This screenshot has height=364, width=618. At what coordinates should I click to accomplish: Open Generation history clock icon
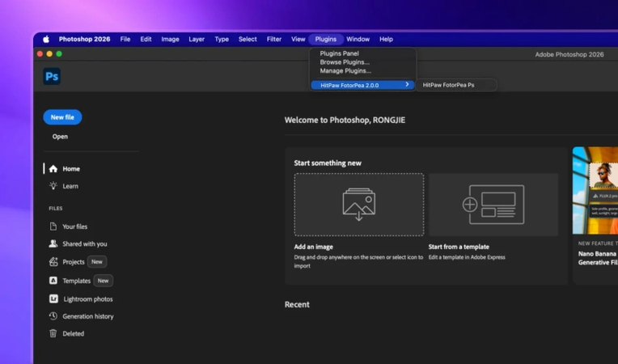pyautogui.click(x=53, y=316)
